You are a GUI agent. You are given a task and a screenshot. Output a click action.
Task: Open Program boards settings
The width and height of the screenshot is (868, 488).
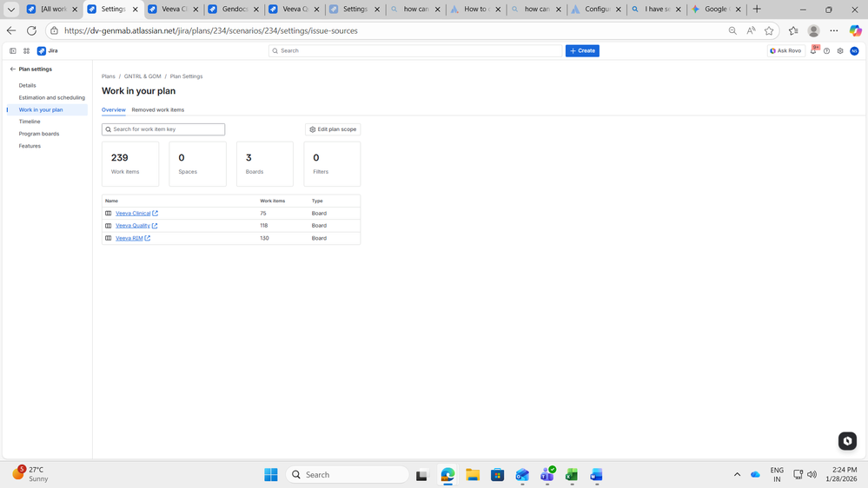[x=39, y=134]
